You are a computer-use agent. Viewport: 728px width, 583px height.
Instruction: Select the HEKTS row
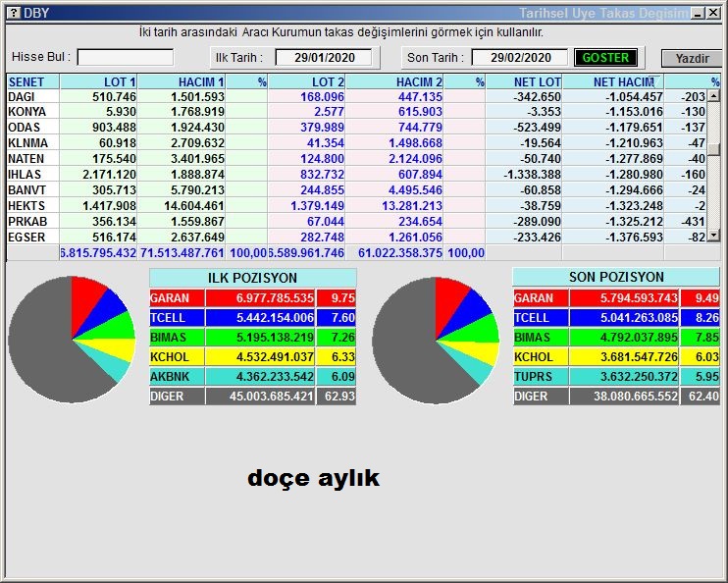coord(356,206)
